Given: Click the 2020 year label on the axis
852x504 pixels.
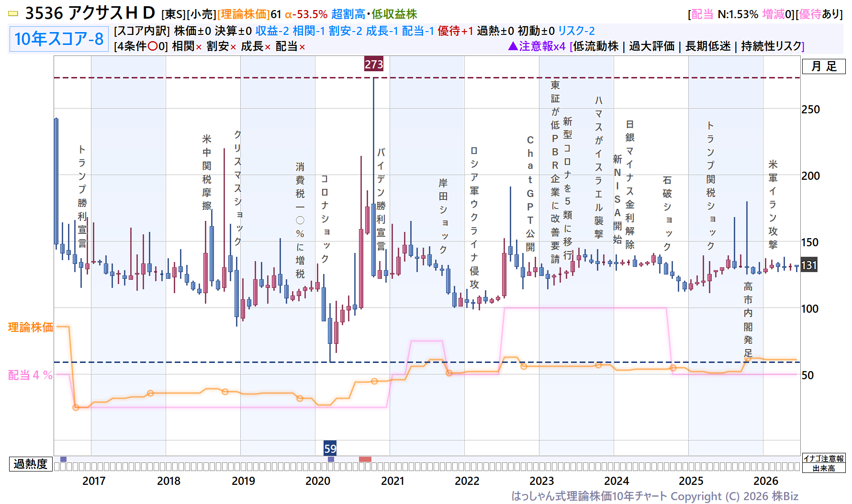Looking at the screenshot, I should pos(318,481).
